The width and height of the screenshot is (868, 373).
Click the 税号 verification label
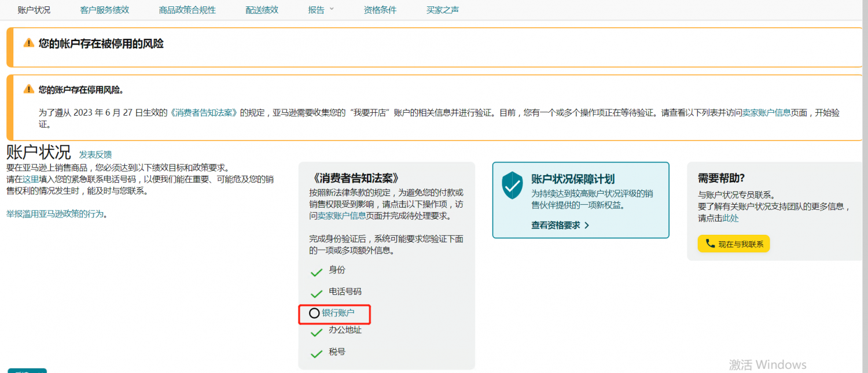click(337, 351)
